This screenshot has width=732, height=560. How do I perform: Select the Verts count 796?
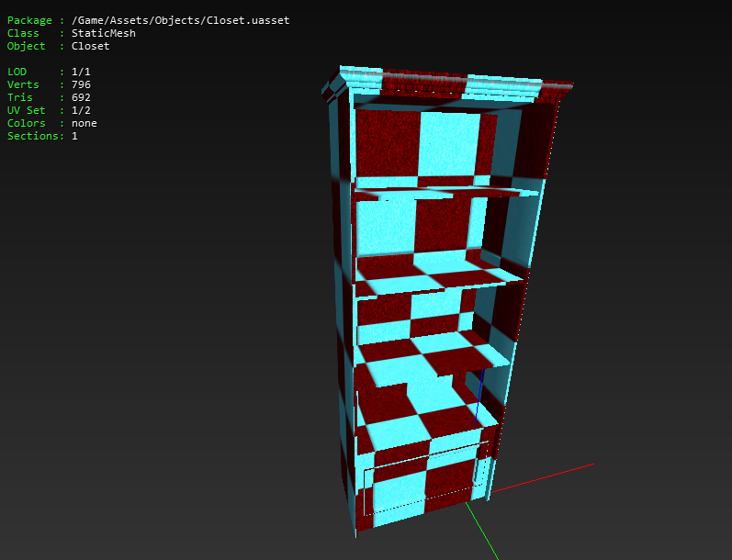[x=81, y=84]
